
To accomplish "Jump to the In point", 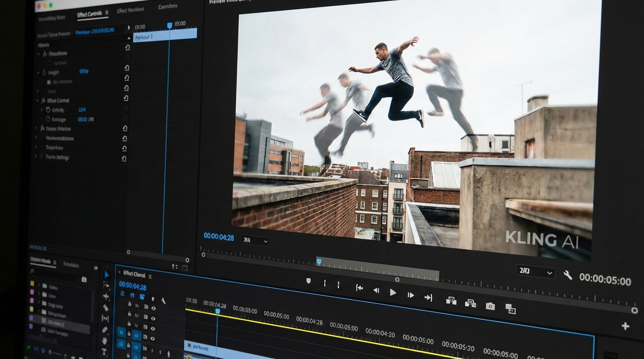I will click(359, 287).
